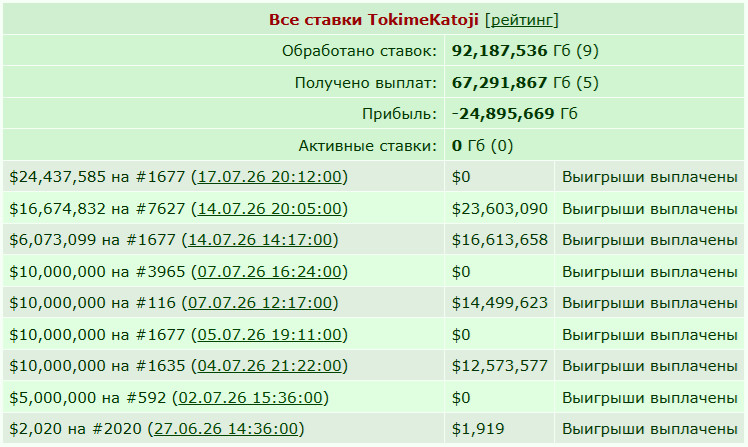
Task: Select the 92,187,536 processed bets value
Action: 499,51
